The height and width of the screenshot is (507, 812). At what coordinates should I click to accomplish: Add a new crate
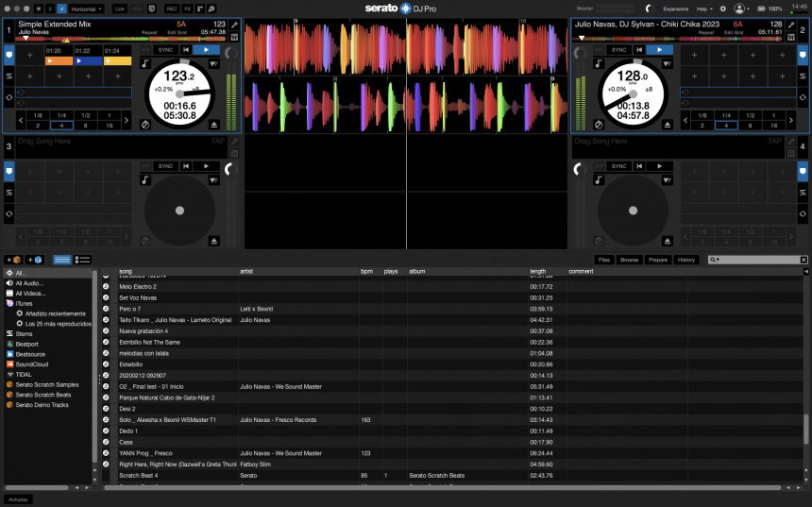click(x=13, y=260)
